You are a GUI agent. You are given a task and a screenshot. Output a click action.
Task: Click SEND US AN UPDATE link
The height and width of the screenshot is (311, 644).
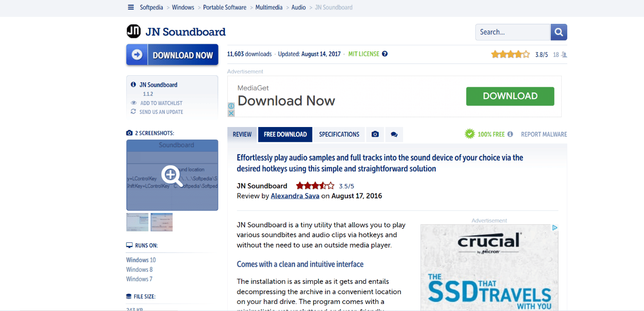click(161, 112)
